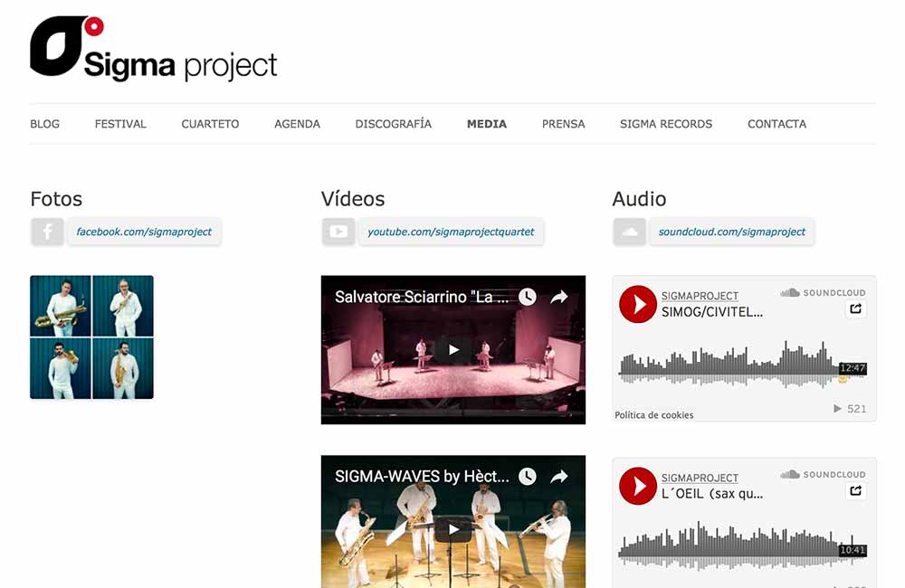Click the Sigma project logo
This screenshot has height=588, width=905.
tap(154, 49)
